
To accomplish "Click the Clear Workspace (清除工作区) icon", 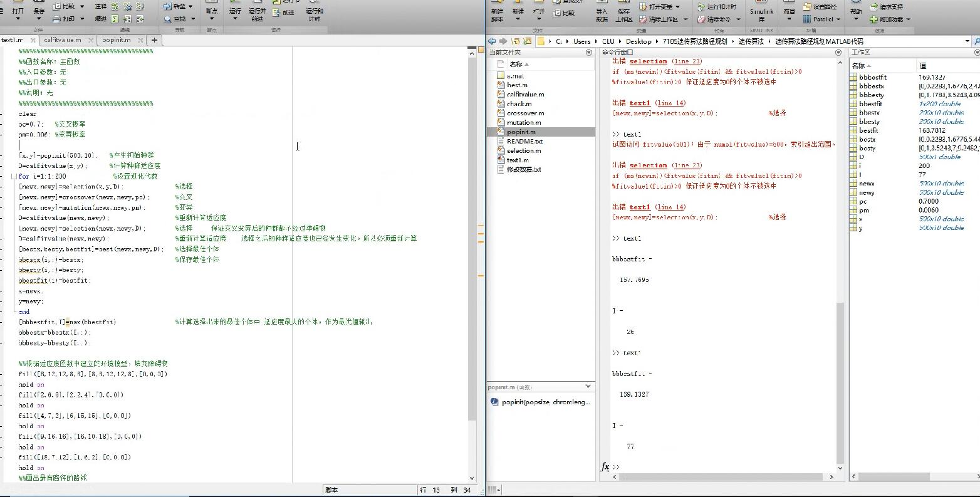I will pyautogui.click(x=644, y=19).
